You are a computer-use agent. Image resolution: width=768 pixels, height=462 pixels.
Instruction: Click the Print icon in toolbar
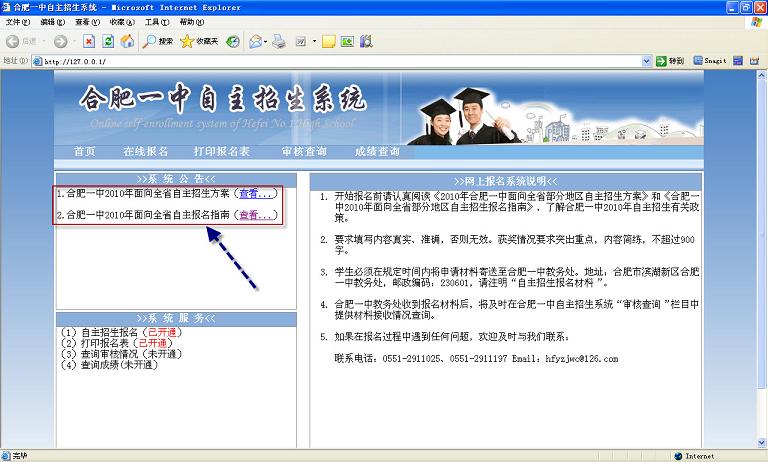pos(279,41)
